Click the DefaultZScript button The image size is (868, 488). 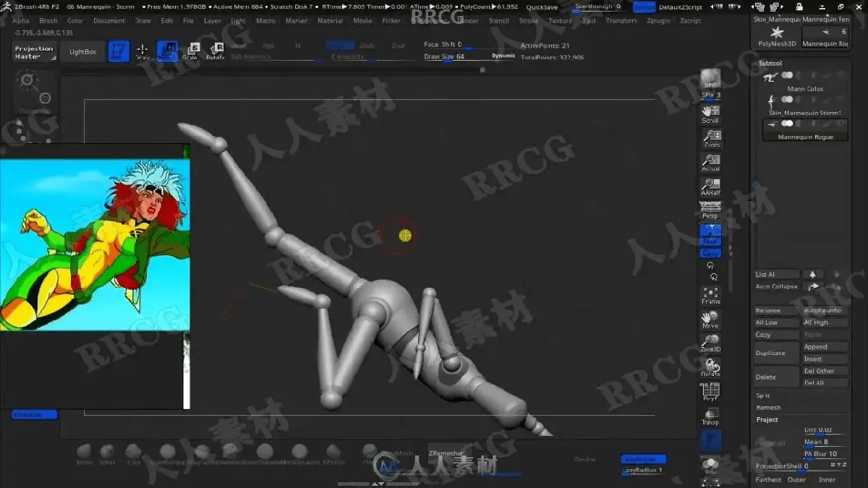(680, 7)
